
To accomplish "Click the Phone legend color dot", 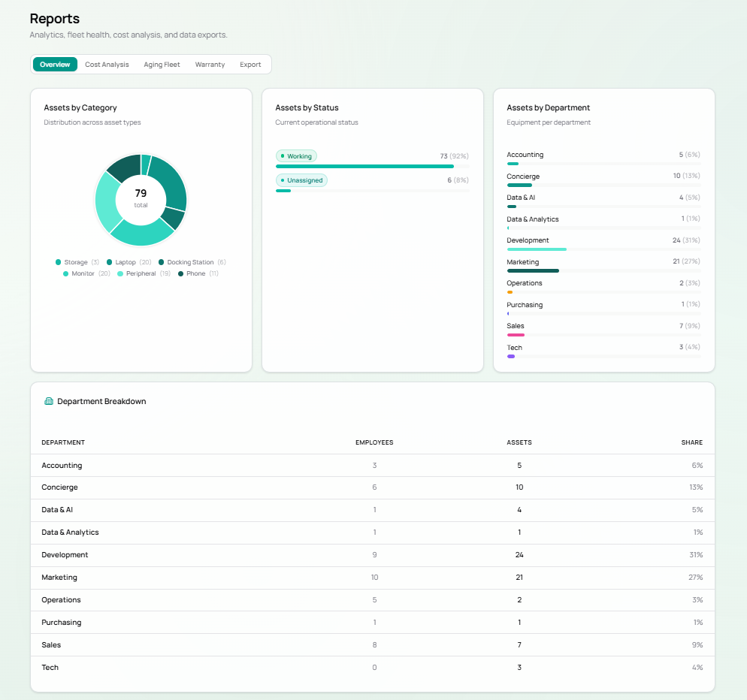I will click(180, 273).
